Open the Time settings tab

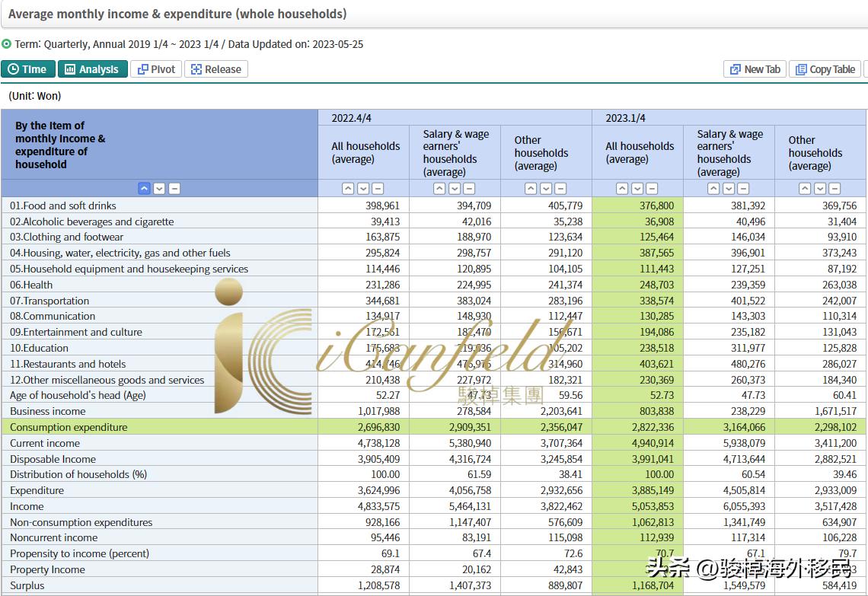click(x=27, y=69)
